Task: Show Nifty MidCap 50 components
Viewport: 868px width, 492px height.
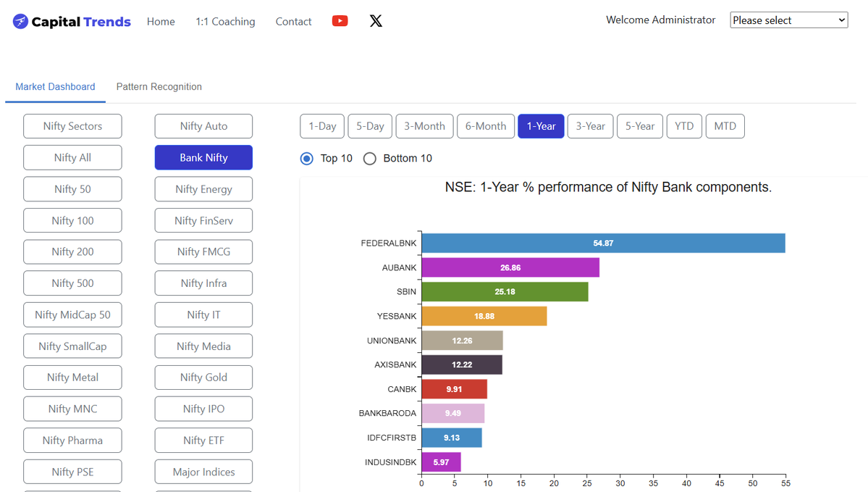Action: tap(72, 314)
